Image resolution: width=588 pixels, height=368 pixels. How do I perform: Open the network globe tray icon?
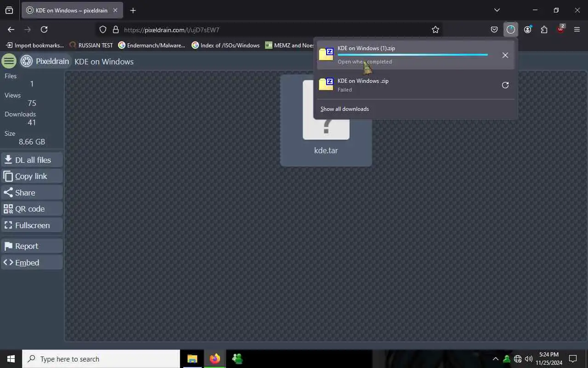coord(518,359)
